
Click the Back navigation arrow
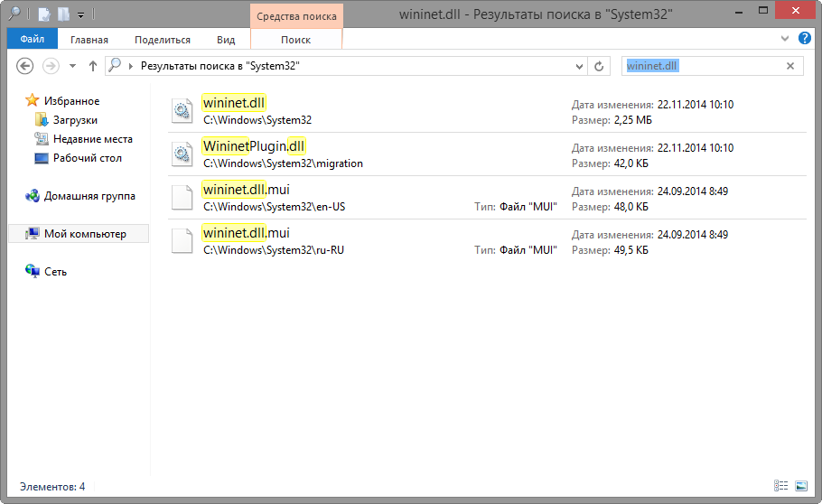(x=24, y=66)
